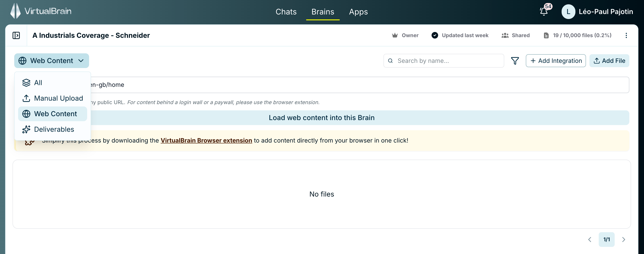Click the Add File button
The width and height of the screenshot is (644, 254).
tap(609, 60)
